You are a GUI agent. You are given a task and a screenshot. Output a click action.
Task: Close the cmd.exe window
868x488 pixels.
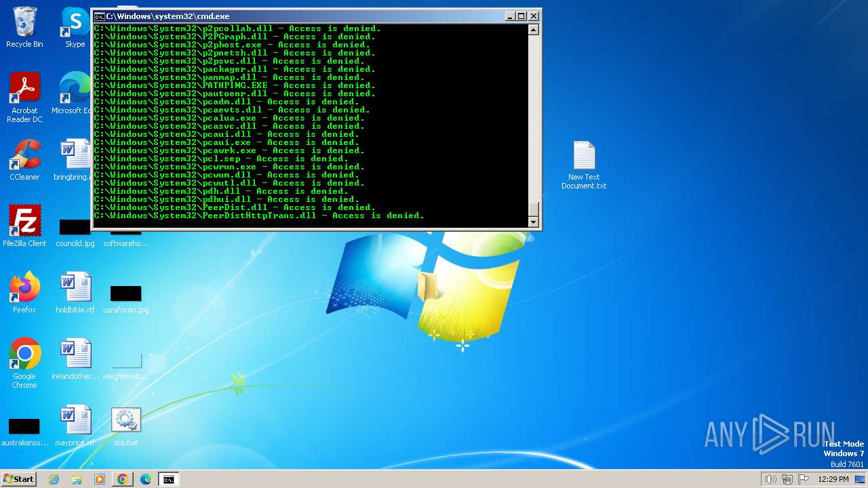(x=534, y=16)
